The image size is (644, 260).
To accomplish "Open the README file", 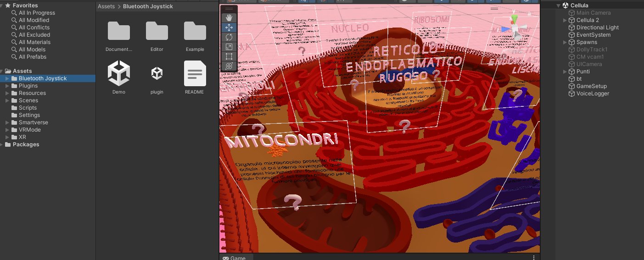I will pos(195,74).
